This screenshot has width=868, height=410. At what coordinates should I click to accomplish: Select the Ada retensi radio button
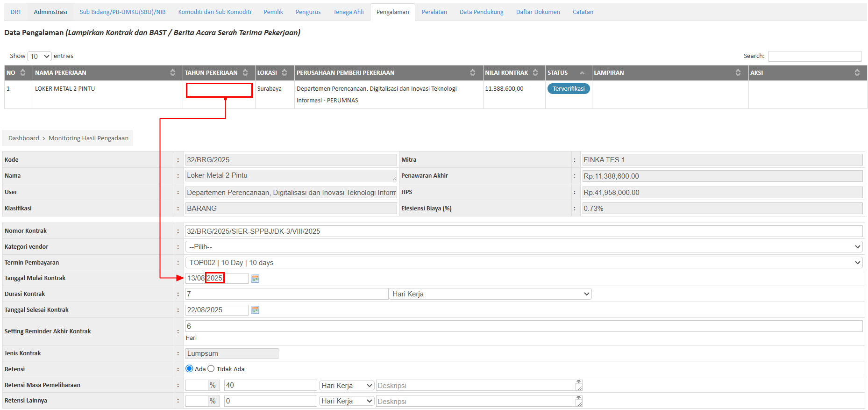(x=189, y=369)
